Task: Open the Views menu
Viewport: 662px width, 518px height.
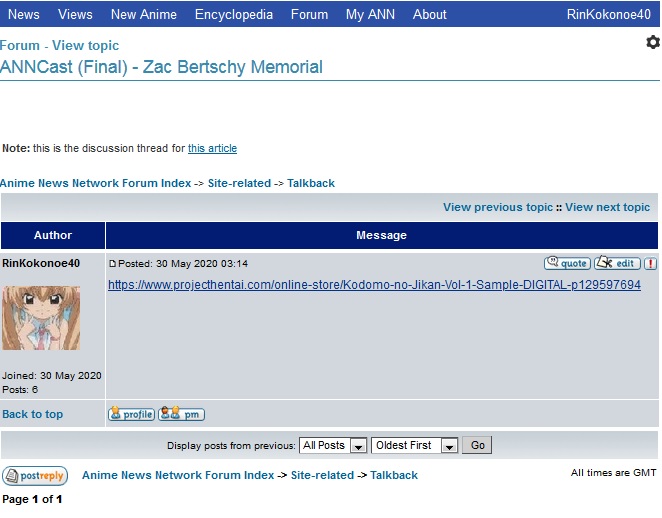Action: click(75, 14)
